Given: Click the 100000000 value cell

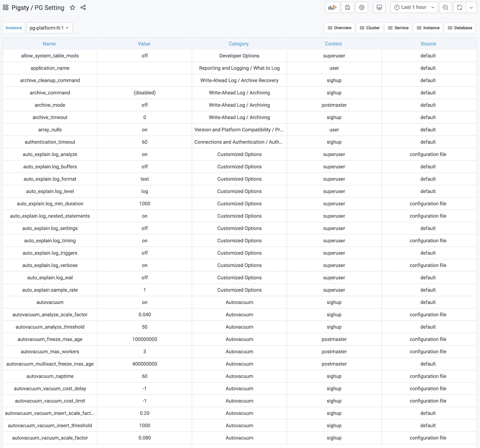Looking at the screenshot, I should (145, 339).
